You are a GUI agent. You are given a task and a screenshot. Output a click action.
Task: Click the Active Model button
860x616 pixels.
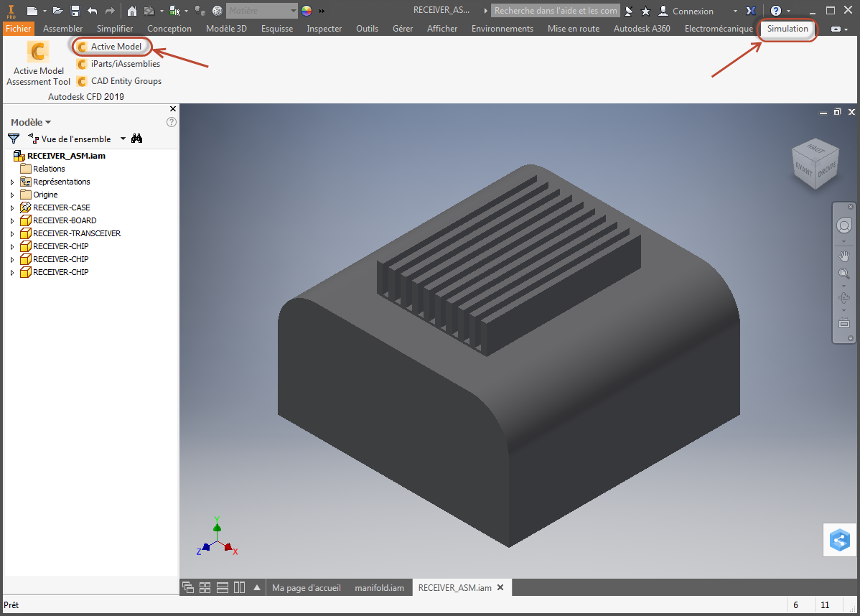(111, 47)
